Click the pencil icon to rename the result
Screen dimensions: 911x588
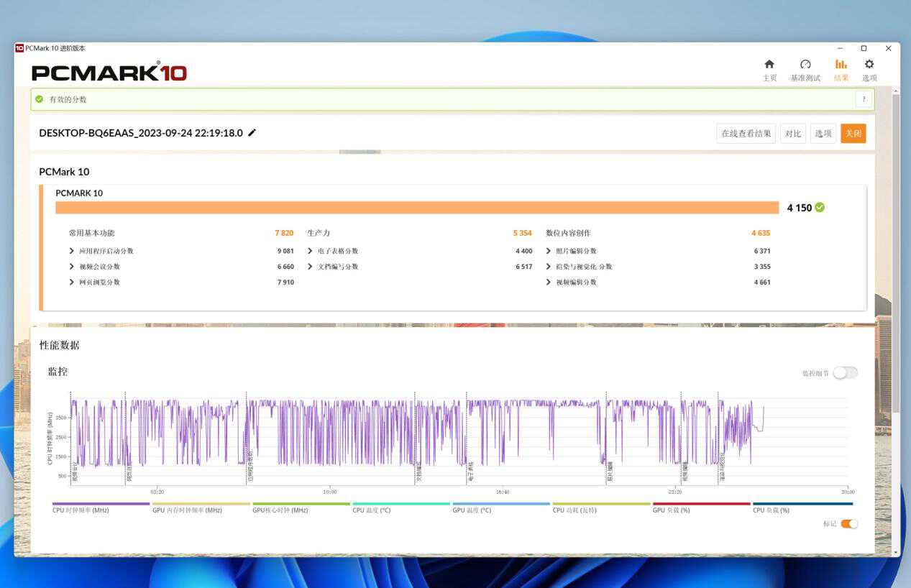252,133
